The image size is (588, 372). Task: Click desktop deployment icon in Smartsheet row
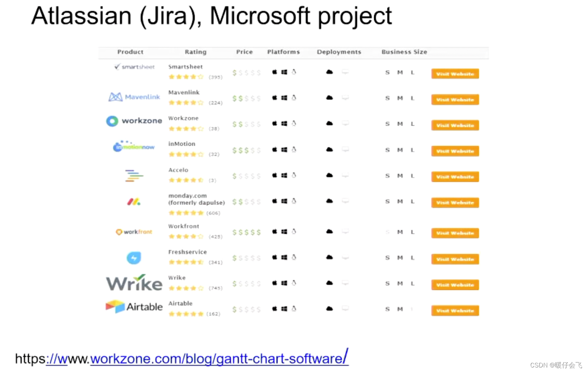(x=345, y=72)
